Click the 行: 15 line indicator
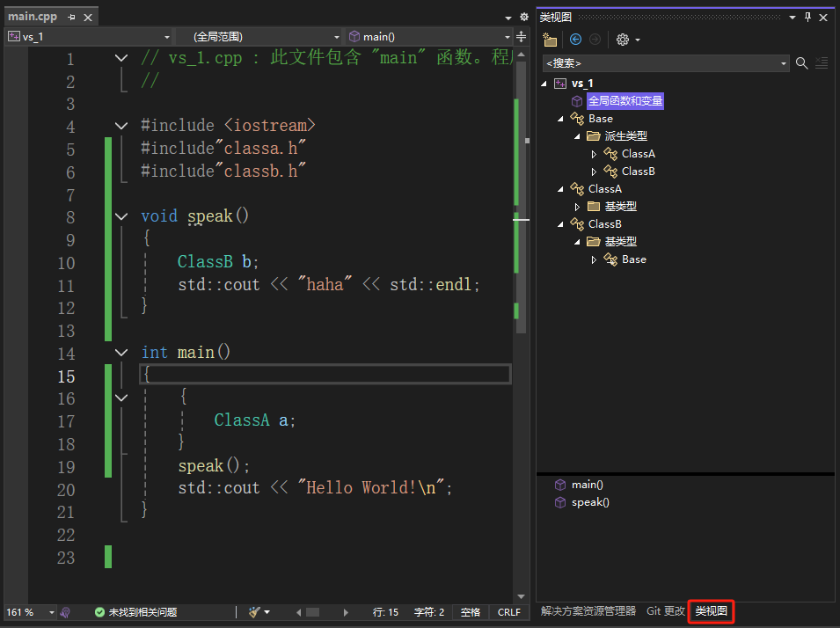 [386, 612]
